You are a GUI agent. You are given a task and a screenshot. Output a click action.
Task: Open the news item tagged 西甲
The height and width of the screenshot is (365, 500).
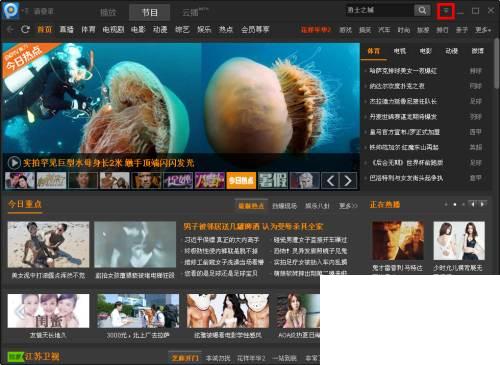[x=405, y=132]
